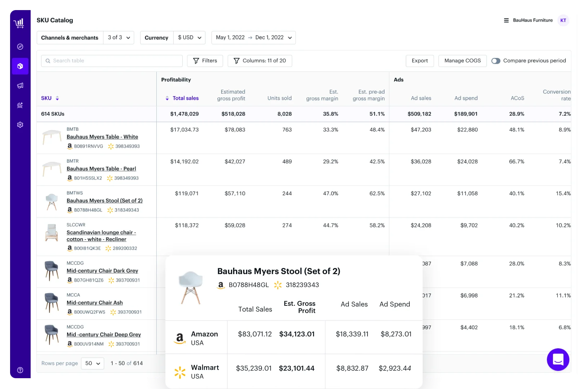Click the ACoS column header
Screen dimensions: 588x389
pyautogui.click(x=517, y=98)
